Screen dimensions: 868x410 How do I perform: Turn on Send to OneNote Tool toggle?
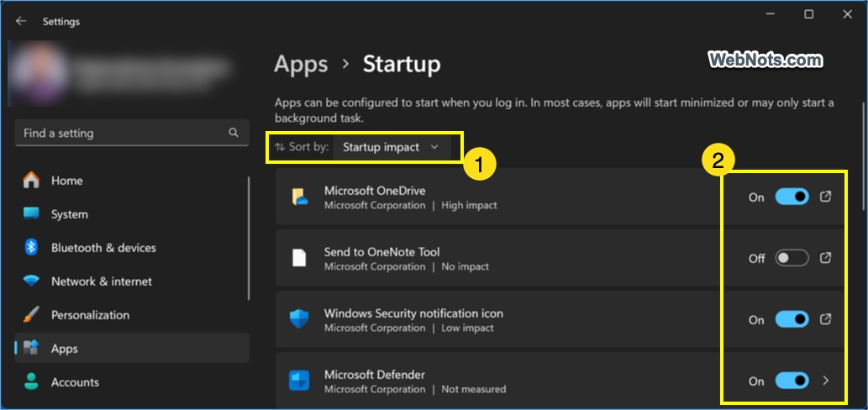click(792, 258)
